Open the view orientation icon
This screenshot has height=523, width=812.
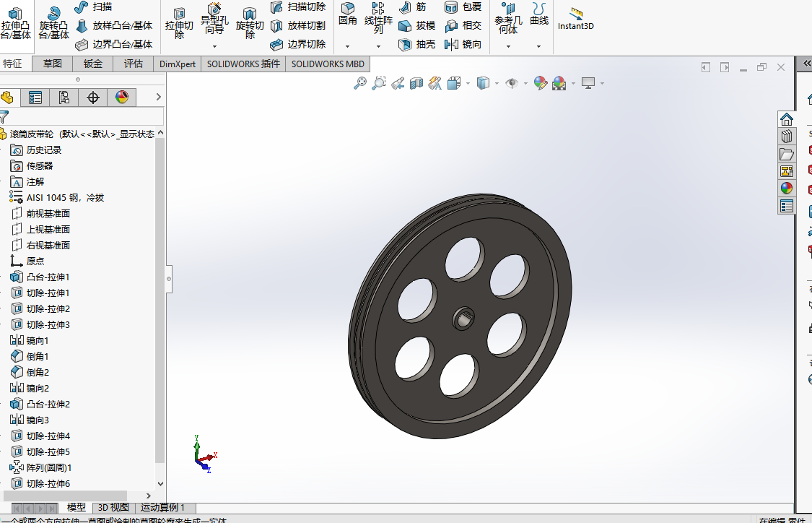coord(454,83)
